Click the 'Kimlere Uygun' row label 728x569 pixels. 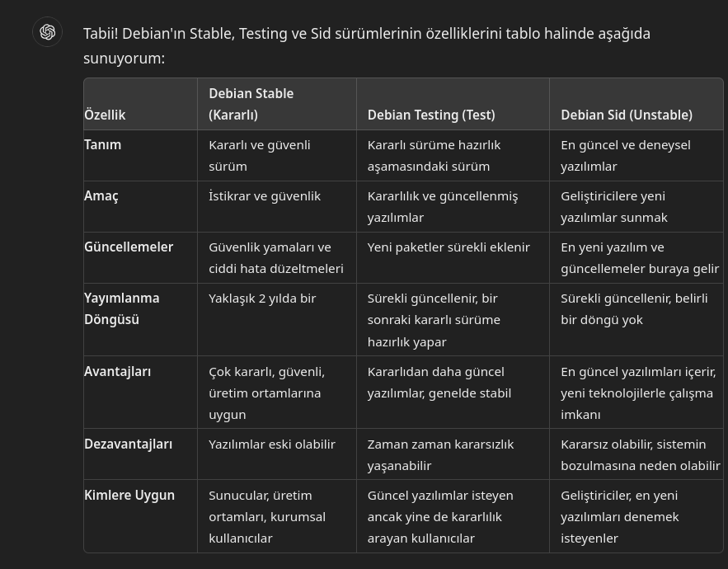129,495
